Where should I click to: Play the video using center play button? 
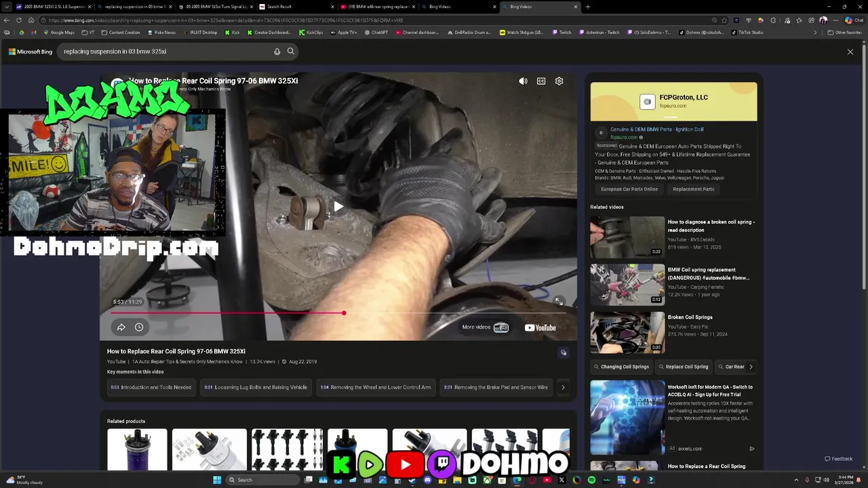pos(338,207)
